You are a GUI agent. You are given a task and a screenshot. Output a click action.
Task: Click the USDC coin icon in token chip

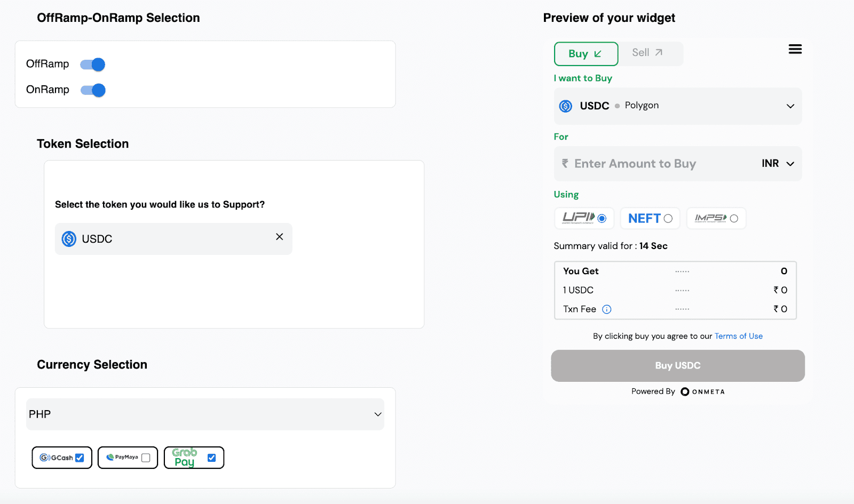click(69, 239)
